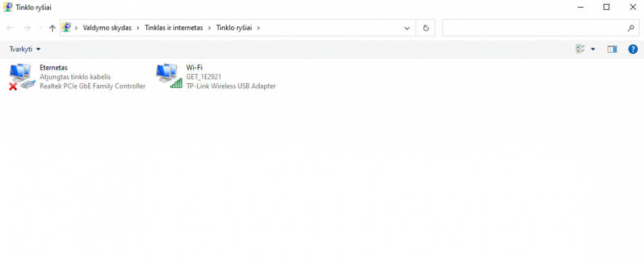Click Atjungtas tinklo kabelis status text
The width and height of the screenshot is (644, 259).
click(x=75, y=77)
